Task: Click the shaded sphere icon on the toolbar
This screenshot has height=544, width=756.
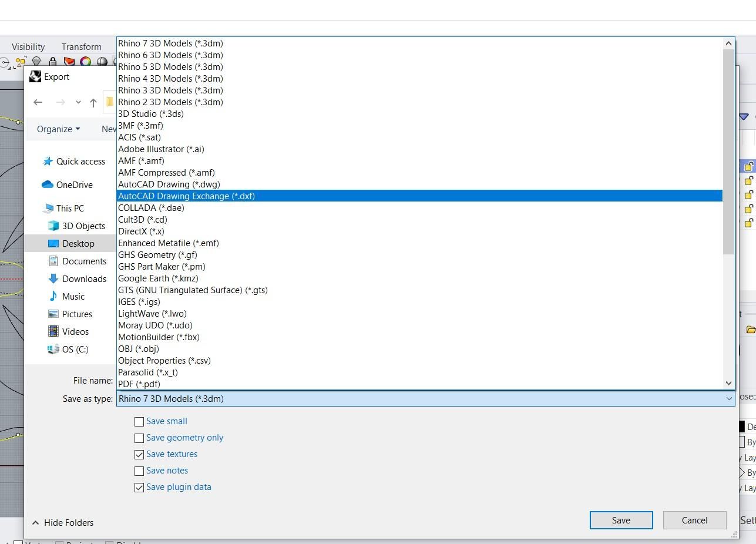Action: click(x=101, y=61)
